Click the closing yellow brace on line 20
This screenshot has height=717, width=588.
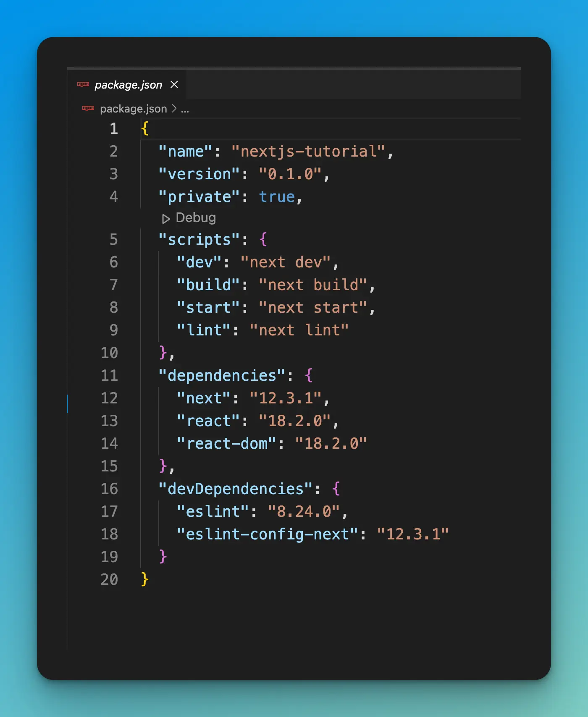[x=145, y=580]
